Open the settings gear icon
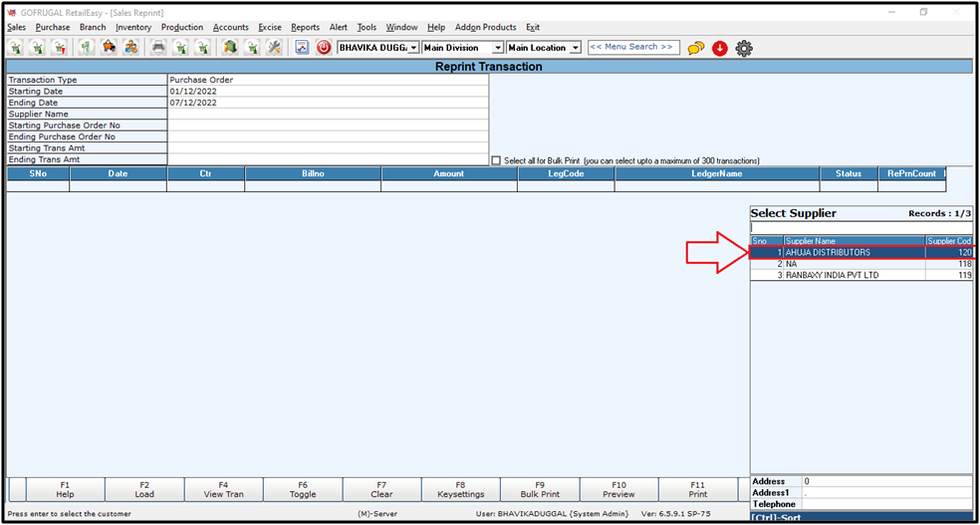 (744, 48)
